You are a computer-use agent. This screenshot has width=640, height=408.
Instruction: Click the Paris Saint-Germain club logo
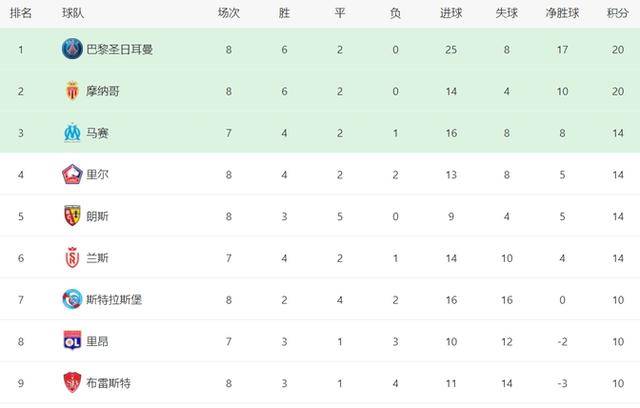pyautogui.click(x=72, y=49)
